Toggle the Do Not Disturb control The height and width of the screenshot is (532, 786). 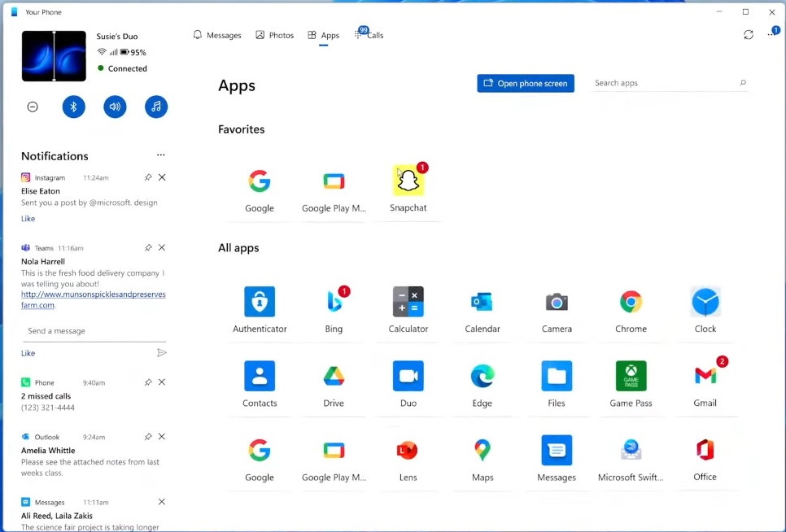(32, 106)
